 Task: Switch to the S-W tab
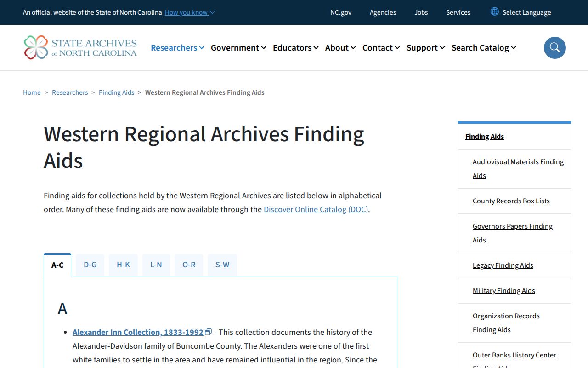[222, 264]
